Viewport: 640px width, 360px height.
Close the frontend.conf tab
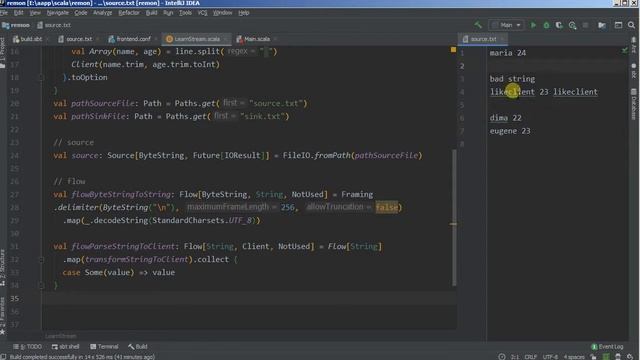pos(156,39)
